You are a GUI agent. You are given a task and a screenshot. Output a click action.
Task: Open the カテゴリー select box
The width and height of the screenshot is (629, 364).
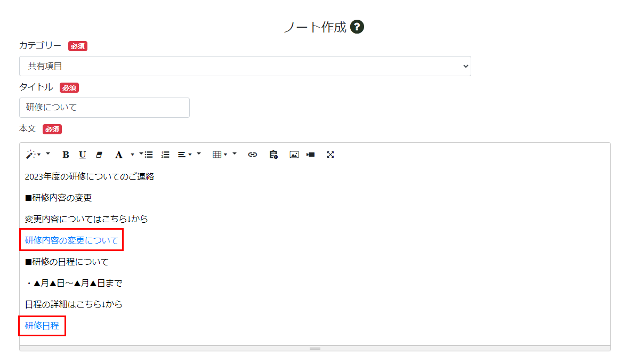point(245,66)
